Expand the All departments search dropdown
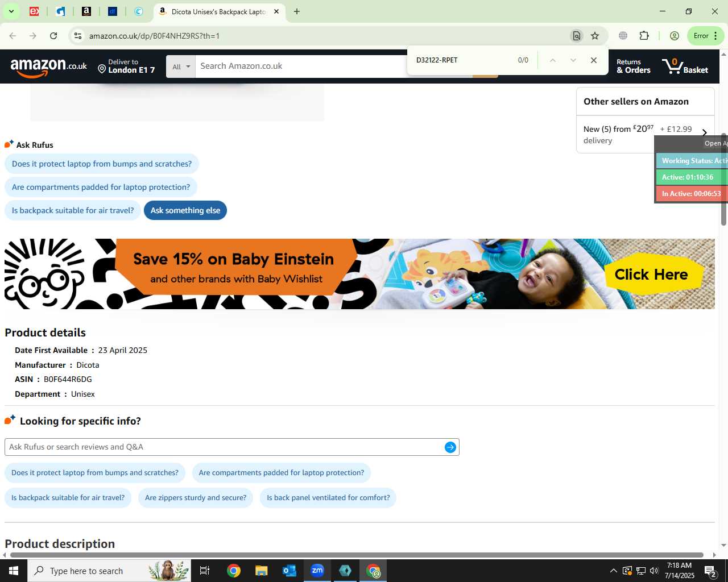 click(x=181, y=66)
